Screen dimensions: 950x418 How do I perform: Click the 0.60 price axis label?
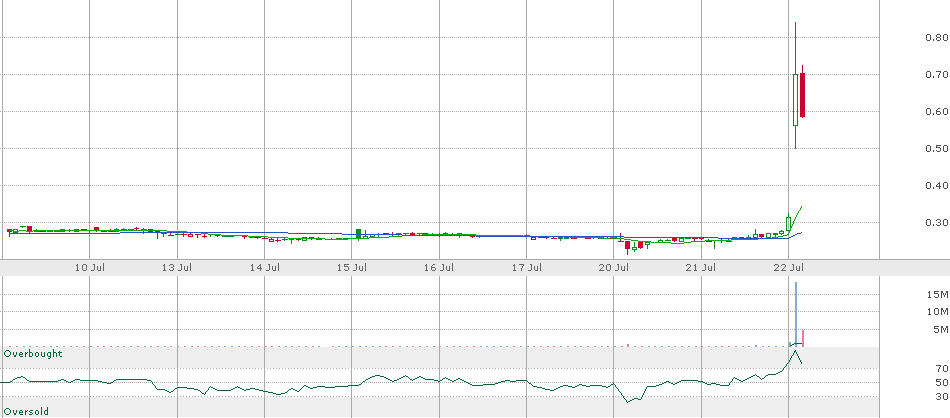[937, 111]
